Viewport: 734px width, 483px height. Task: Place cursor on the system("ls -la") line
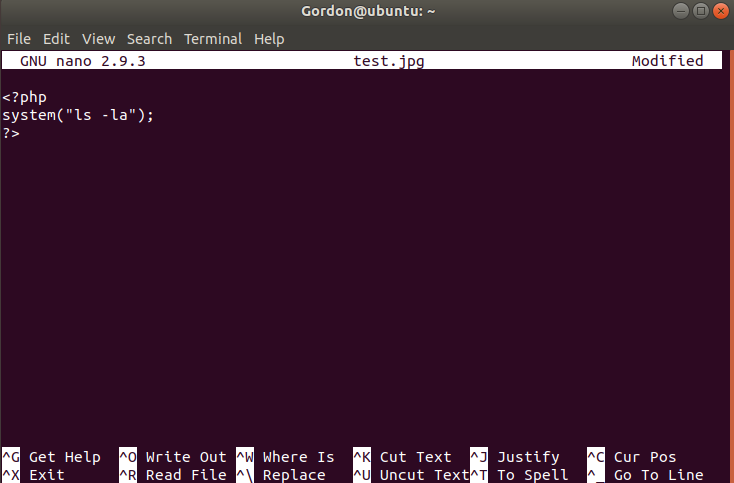pyautogui.click(x=78, y=115)
